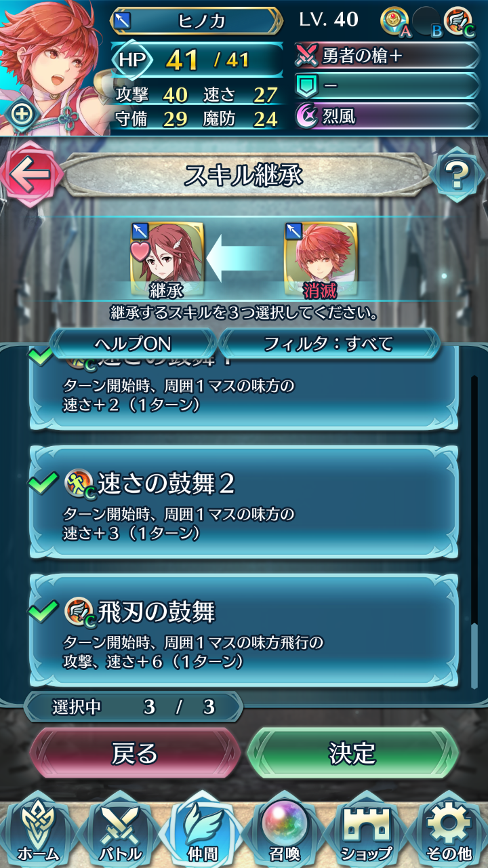Tap the shield assist skill slot icon
Viewport: 488px width, 868px height.
(306, 86)
